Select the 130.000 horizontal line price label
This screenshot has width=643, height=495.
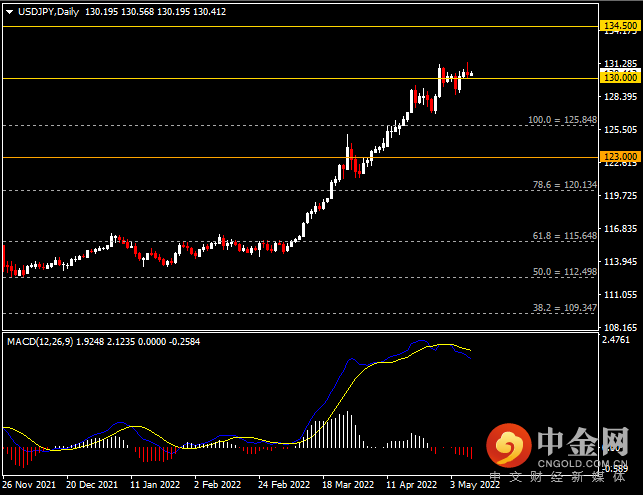pos(620,78)
